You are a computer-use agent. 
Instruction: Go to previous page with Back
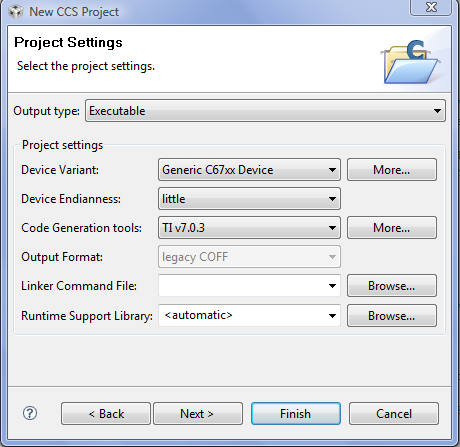coord(106,414)
